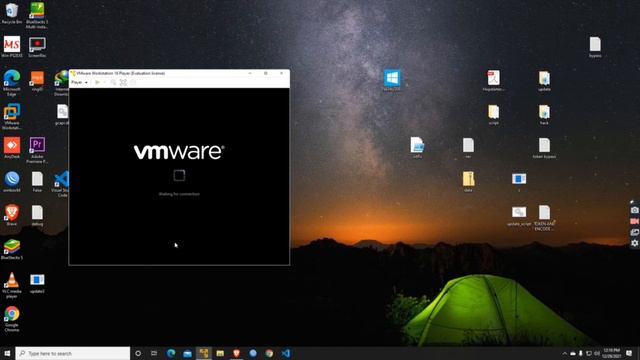
Task: Open BlueStacks 5 desktop shortcut
Action: coord(12,249)
